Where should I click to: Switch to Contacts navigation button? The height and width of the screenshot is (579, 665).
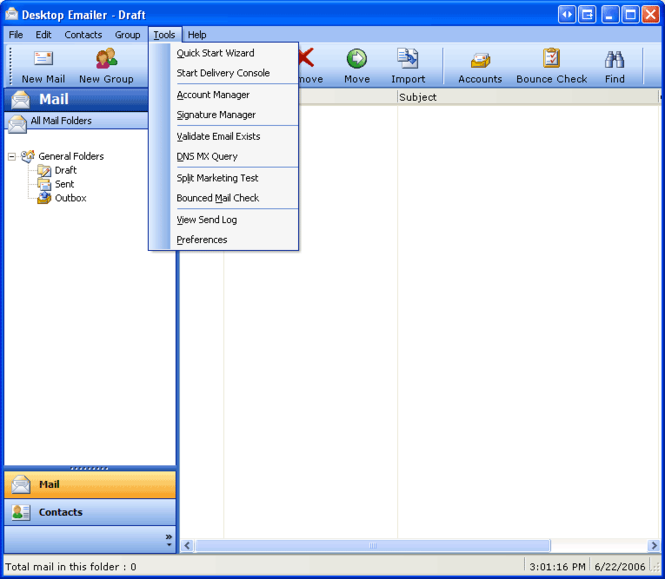(x=90, y=512)
